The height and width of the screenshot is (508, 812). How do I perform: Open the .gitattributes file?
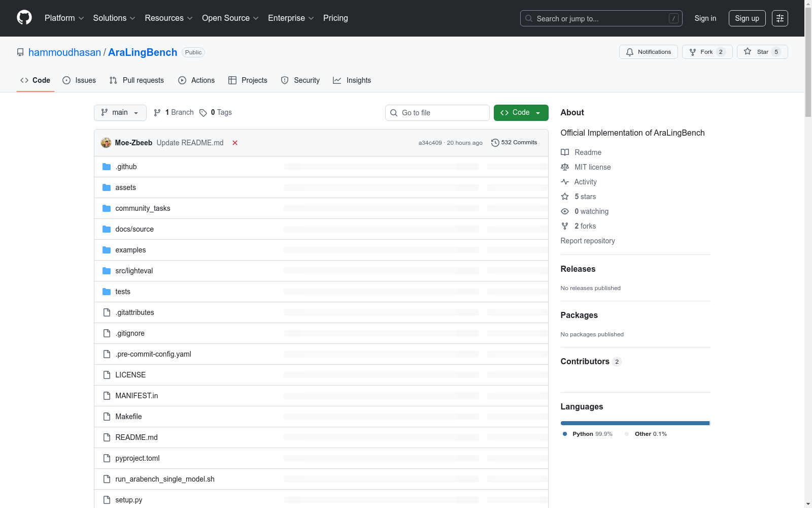(134, 312)
